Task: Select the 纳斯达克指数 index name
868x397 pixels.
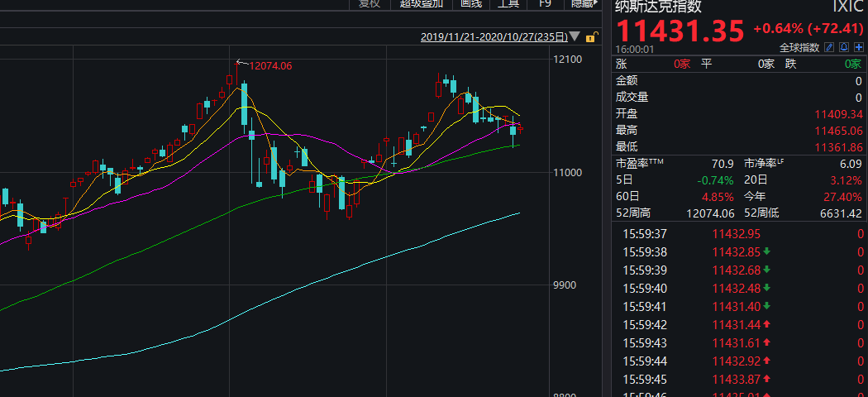Action: tap(658, 6)
